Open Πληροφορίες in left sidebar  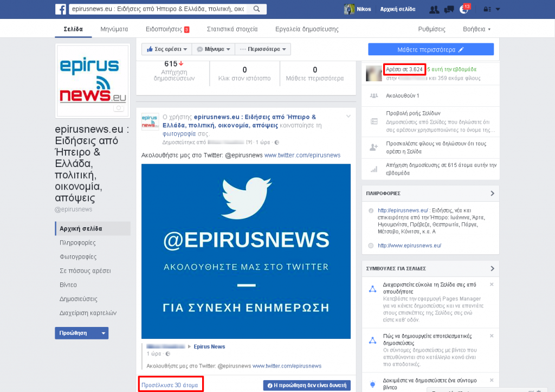(78, 242)
